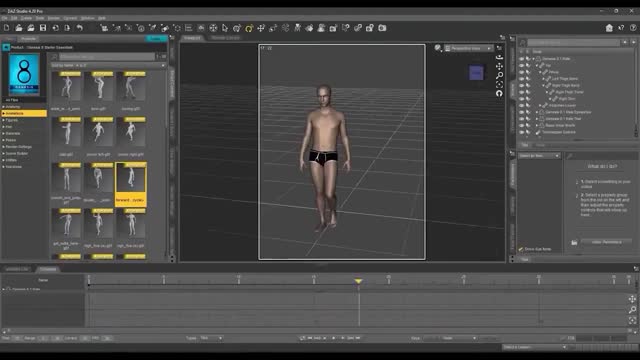Click the viewport orbit control above pan
The height and width of the screenshot is (360, 640).
499,57
